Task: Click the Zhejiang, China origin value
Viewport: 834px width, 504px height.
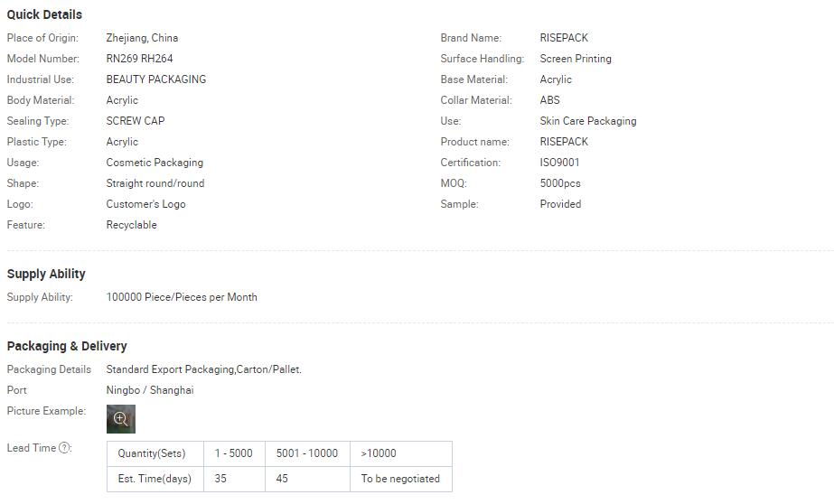Action: point(142,38)
